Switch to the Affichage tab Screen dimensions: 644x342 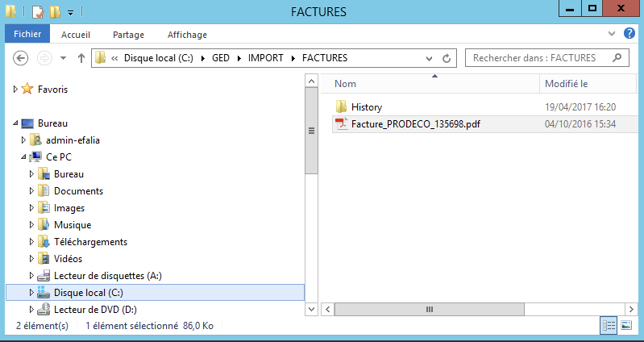coord(187,35)
